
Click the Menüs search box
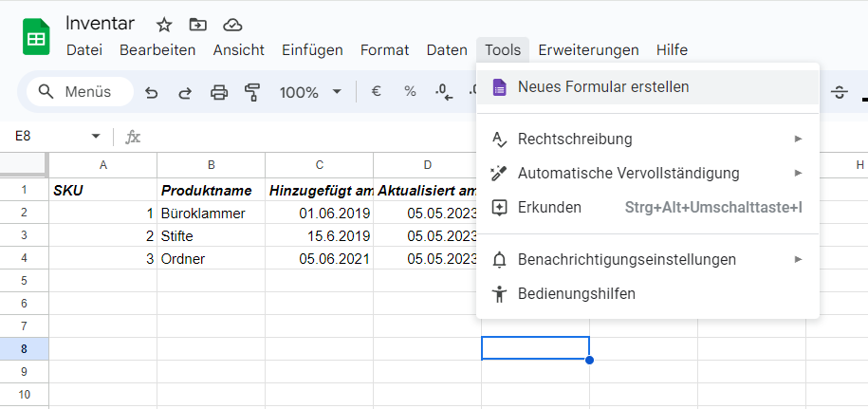[x=76, y=92]
